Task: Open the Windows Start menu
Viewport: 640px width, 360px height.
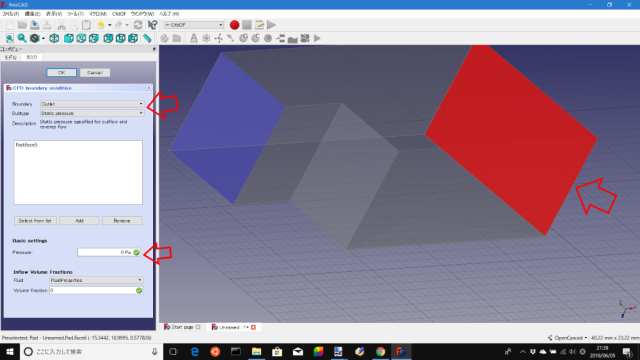Action: click(10, 351)
